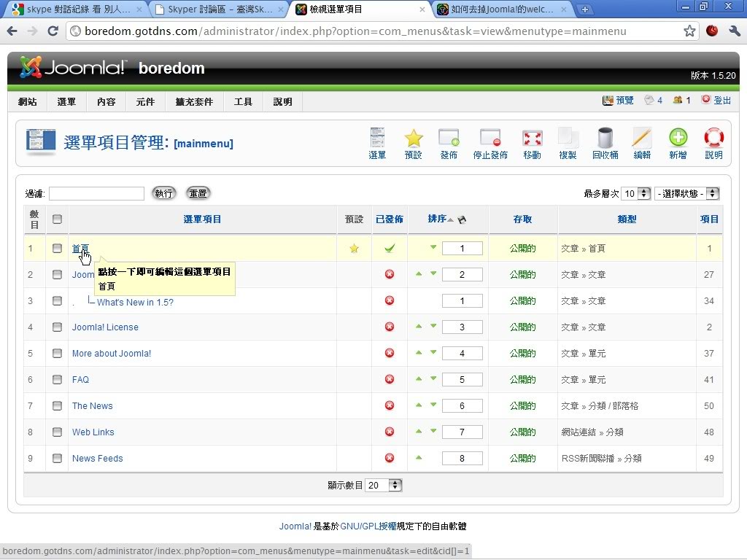Publish Web Links item via red icon

click(x=390, y=432)
